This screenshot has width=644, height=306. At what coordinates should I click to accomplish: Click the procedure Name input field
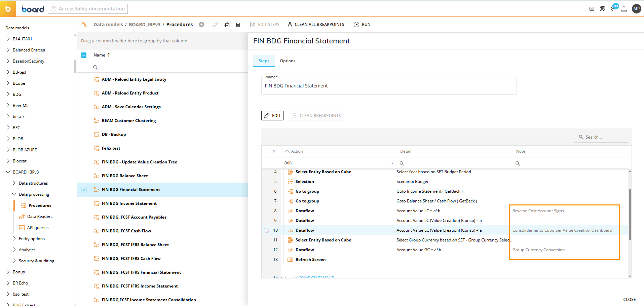[389, 86]
